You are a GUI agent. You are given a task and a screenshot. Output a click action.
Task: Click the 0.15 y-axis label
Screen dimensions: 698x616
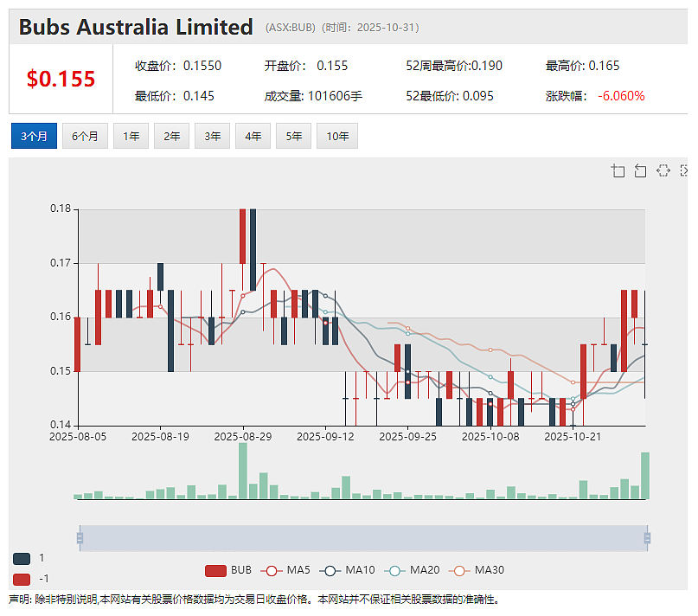coord(61,371)
